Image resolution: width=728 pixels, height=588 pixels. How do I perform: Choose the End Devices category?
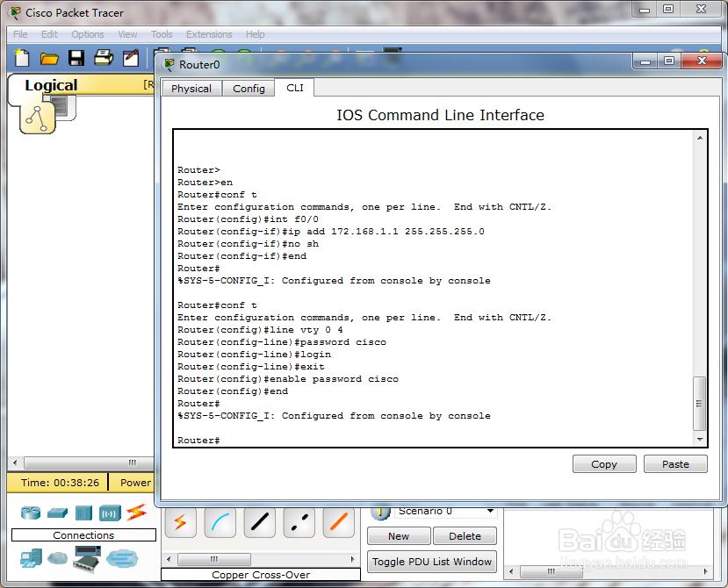[31, 558]
